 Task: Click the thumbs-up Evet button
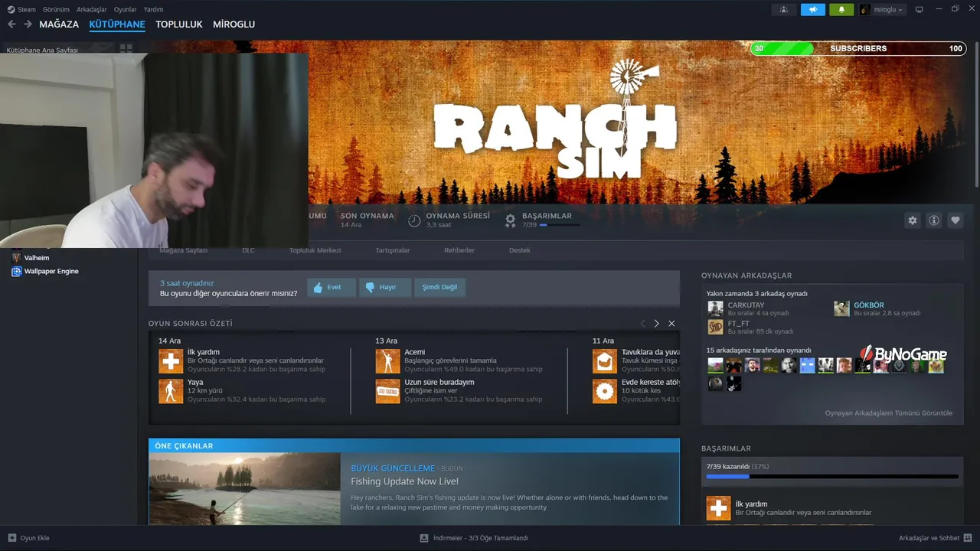332,287
